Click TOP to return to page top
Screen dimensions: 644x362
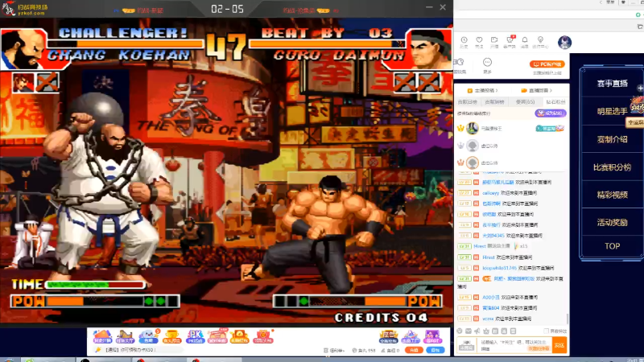pos(612,246)
